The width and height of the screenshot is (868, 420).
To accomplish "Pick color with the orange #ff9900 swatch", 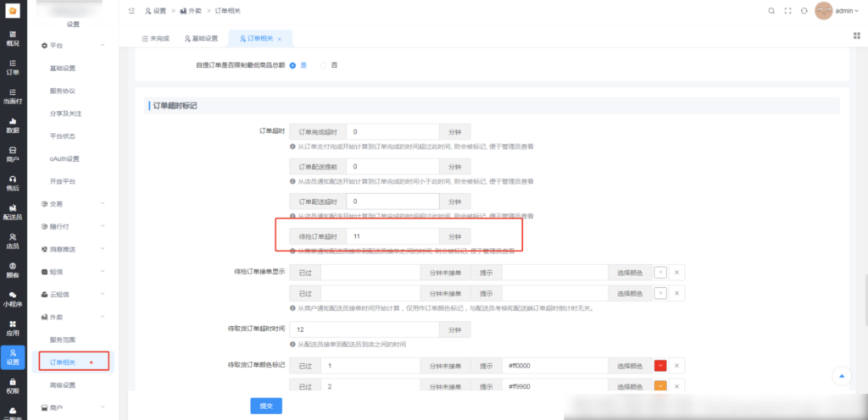I will click(660, 386).
